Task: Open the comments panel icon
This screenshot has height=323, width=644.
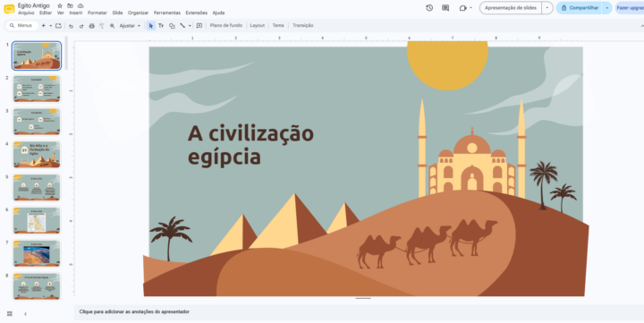Action: click(445, 8)
